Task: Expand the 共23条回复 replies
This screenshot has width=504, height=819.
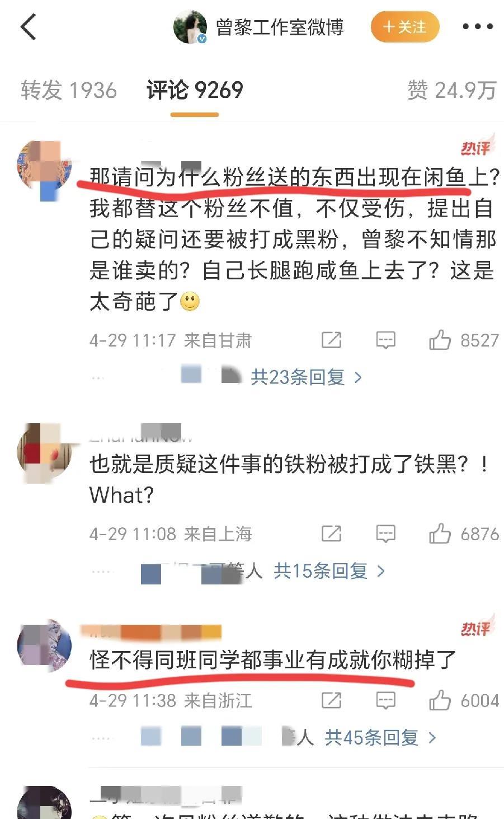Action: point(307,377)
